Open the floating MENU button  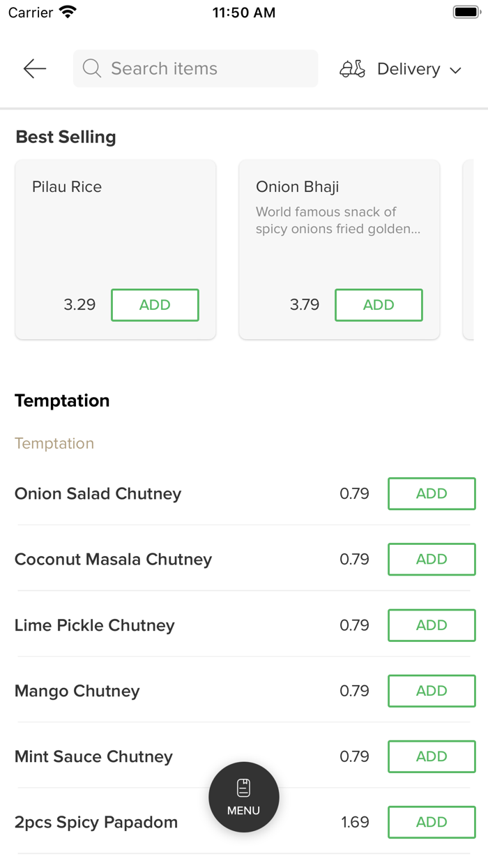(244, 797)
